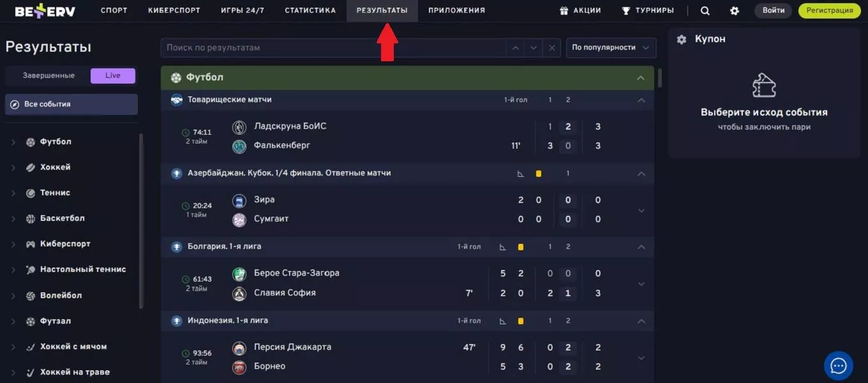Switch to Live results toggle

tap(113, 76)
